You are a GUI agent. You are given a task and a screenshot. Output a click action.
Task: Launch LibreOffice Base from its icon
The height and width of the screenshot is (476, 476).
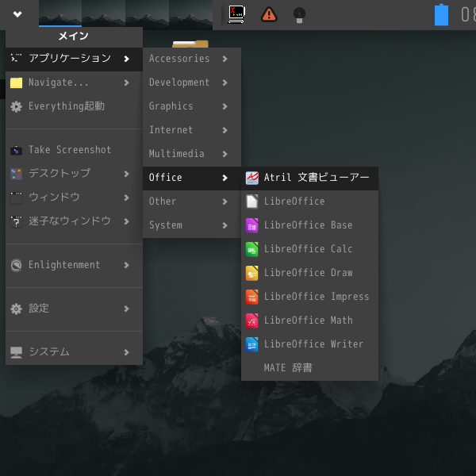(251, 225)
